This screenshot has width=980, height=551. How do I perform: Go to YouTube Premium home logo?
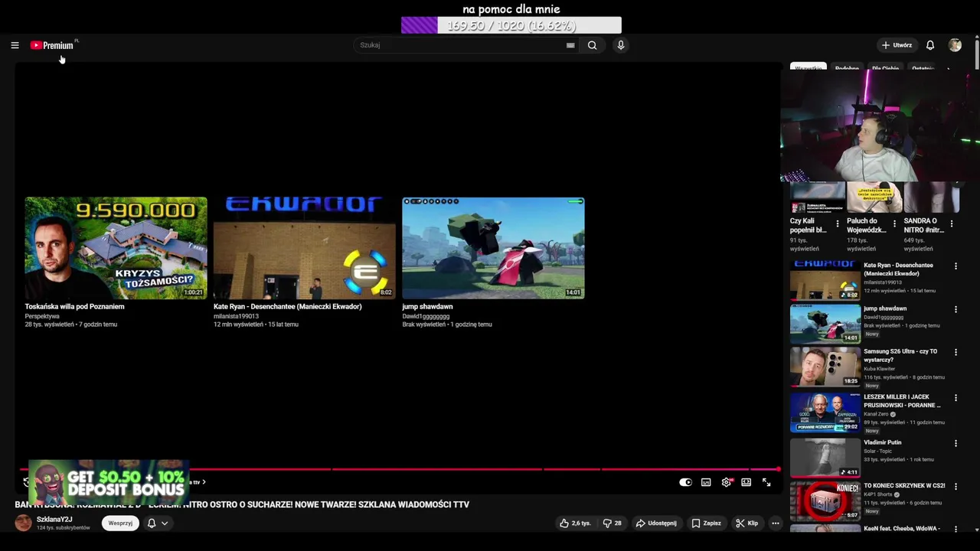[52, 45]
